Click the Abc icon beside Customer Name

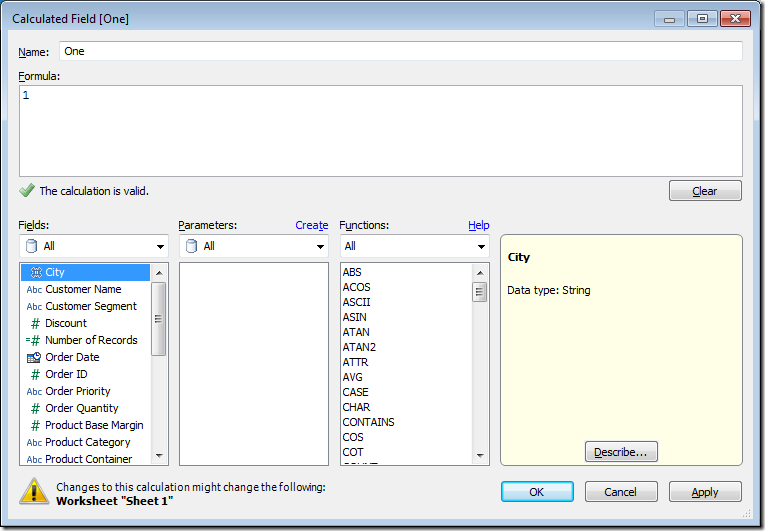[x=34, y=289]
